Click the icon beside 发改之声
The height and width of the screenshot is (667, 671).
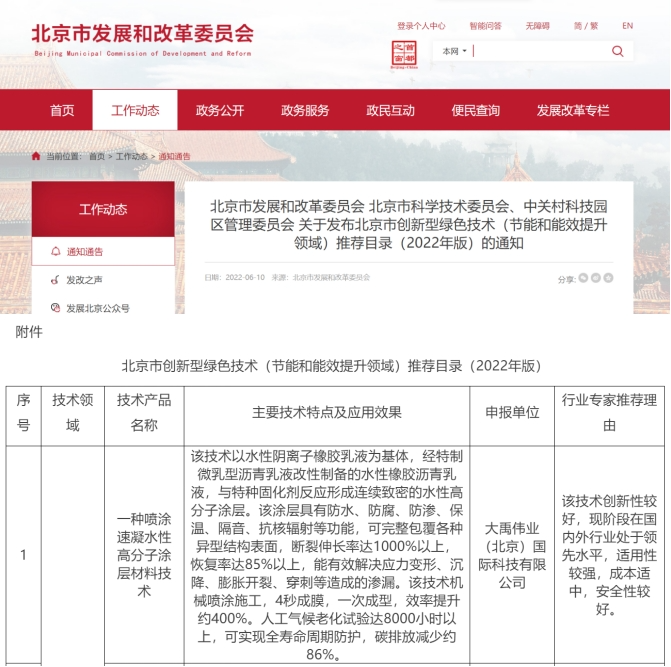click(x=55, y=280)
